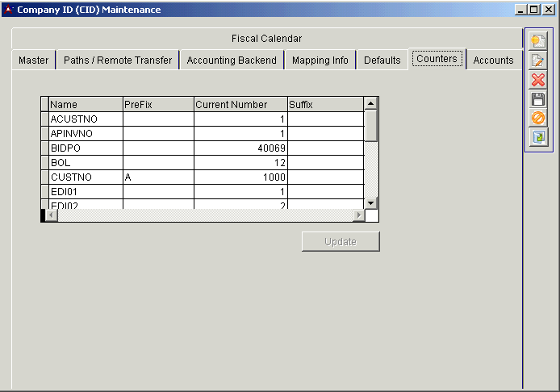Image resolution: width=560 pixels, height=392 pixels.
Task: Open the Master tab
Action: [34, 60]
